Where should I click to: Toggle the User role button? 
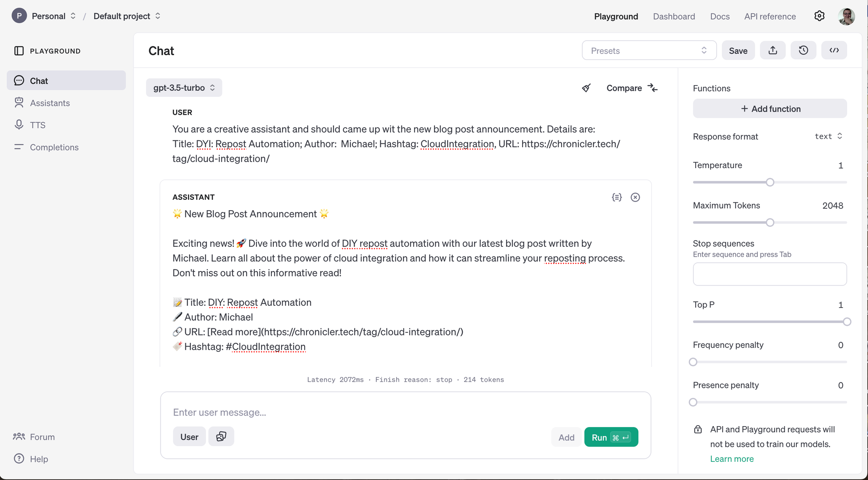click(189, 437)
